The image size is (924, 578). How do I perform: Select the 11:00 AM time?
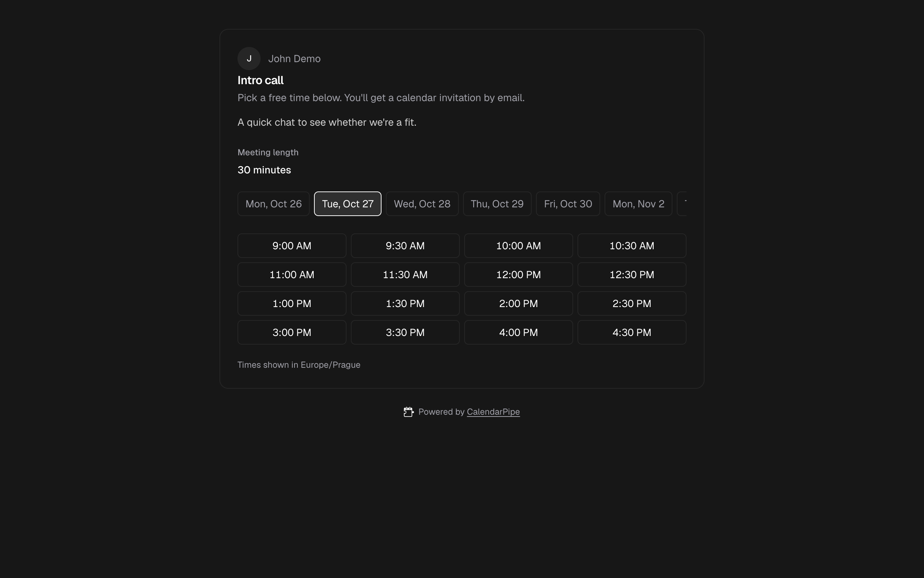click(x=292, y=275)
